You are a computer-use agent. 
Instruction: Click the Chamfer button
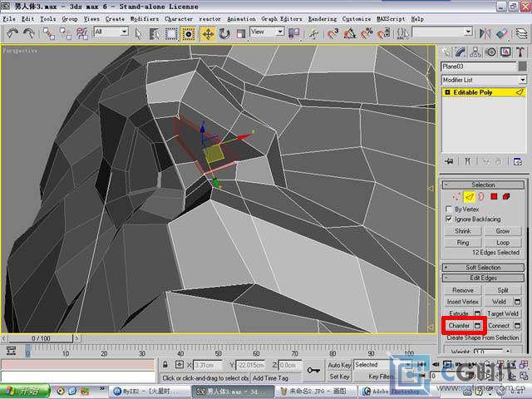coord(459,326)
